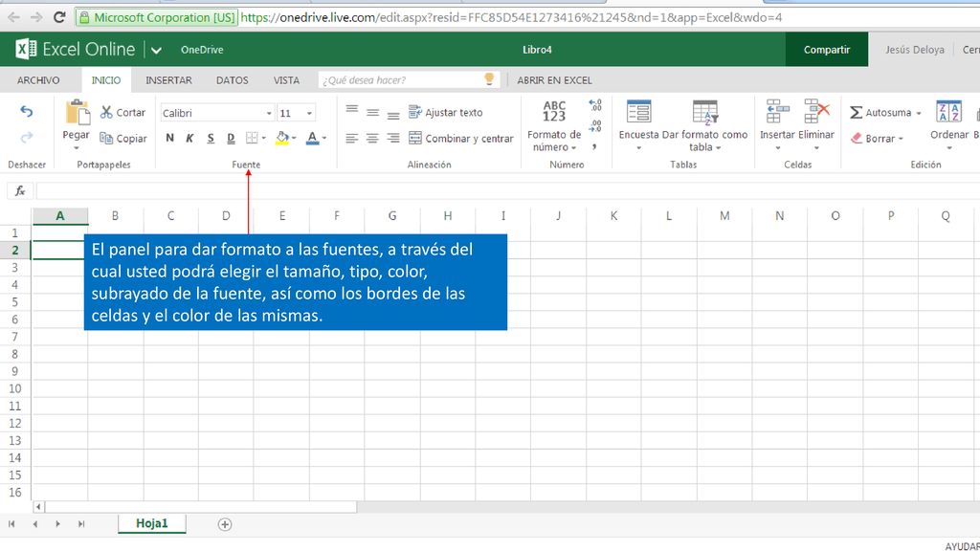
Task: Switch to the VISTA tab
Action: point(286,80)
